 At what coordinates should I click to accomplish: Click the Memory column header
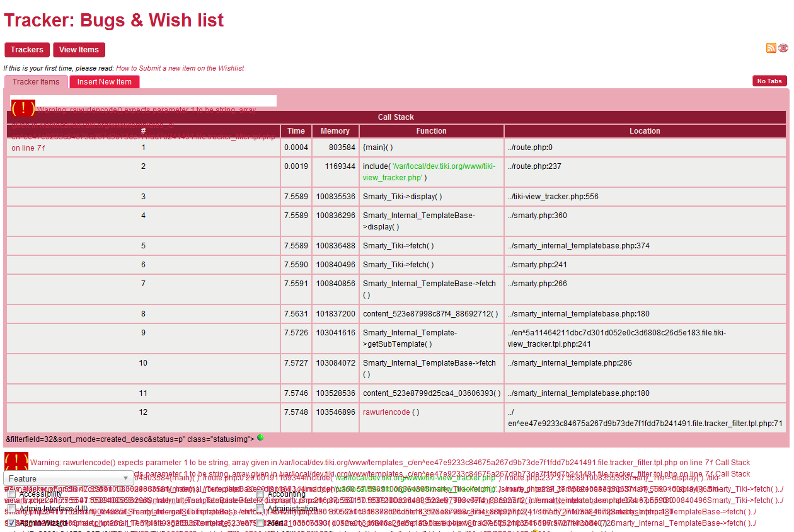point(335,131)
